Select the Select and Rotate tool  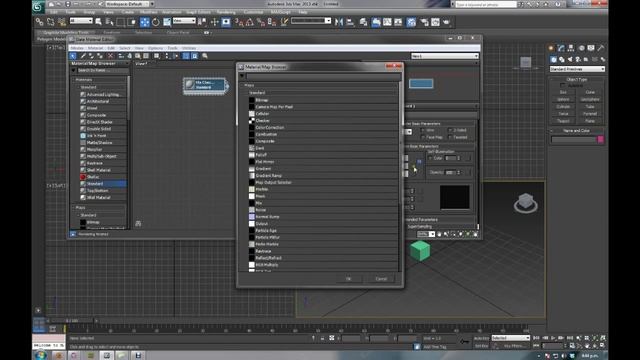point(156,22)
